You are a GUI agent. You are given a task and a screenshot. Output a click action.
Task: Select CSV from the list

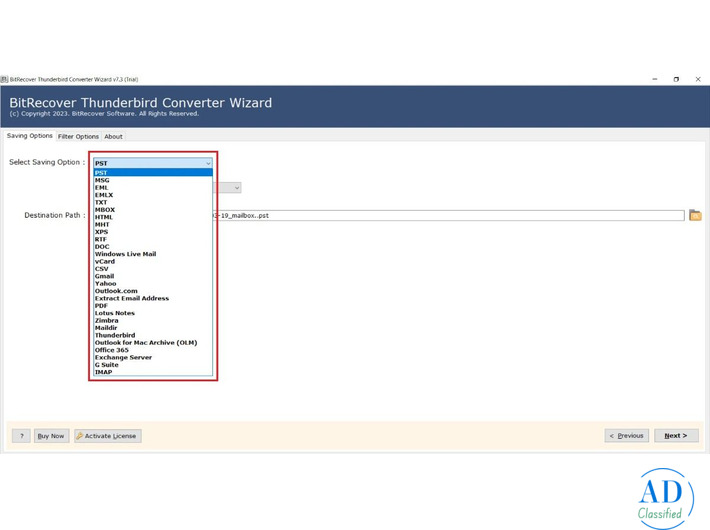[x=153, y=269]
